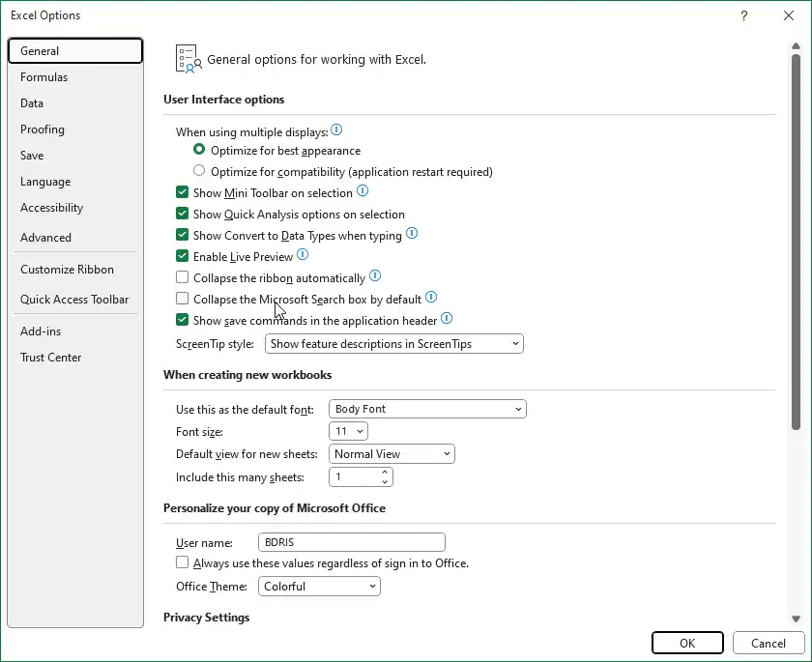Click the OK button
812x662 pixels.
coord(687,643)
